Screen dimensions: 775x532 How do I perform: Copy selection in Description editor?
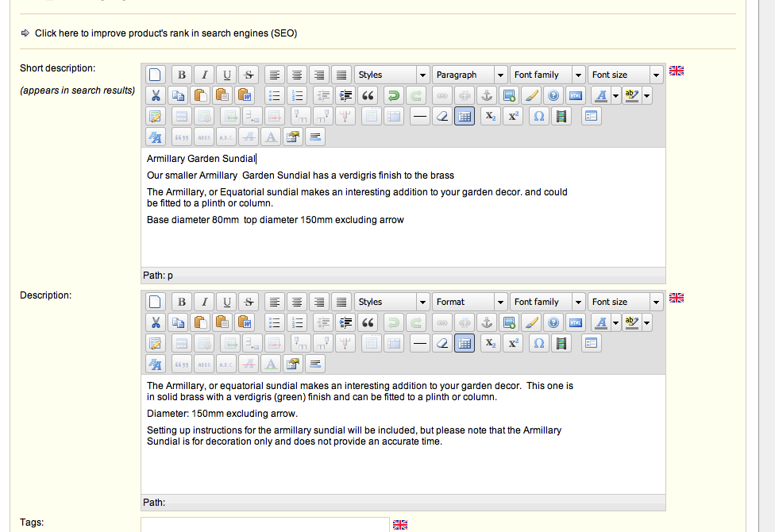(x=178, y=322)
